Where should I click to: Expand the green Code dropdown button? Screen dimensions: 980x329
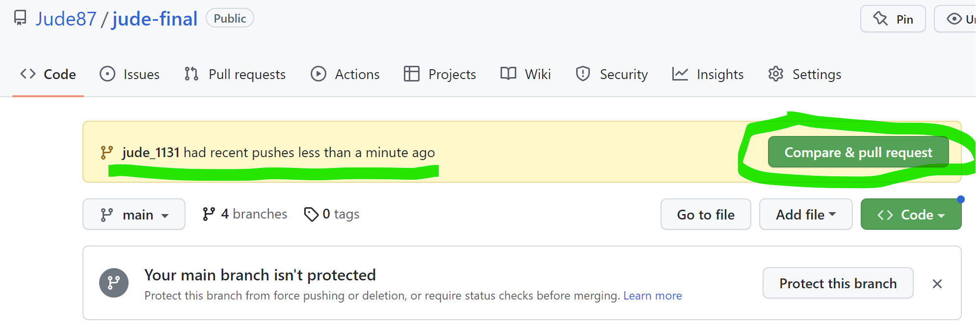[911, 215]
